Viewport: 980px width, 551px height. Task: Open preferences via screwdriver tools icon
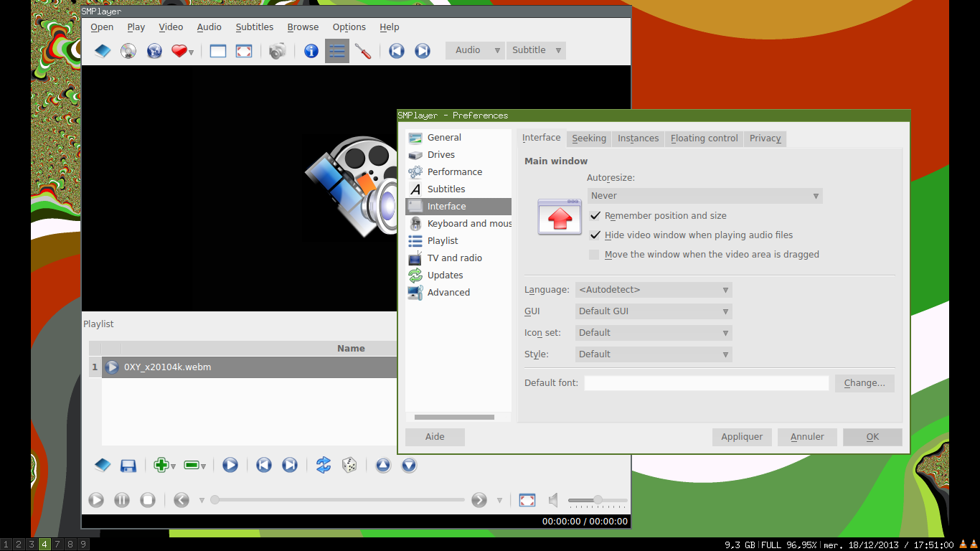363,51
